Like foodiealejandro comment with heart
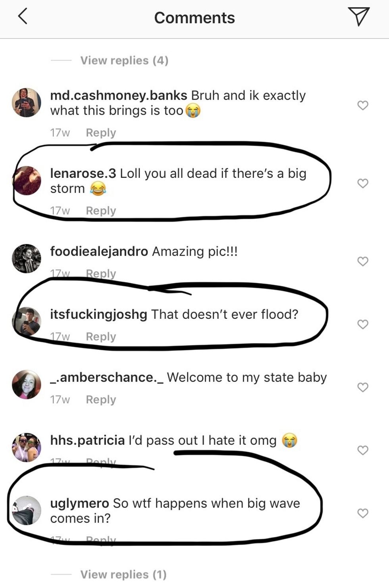389x588 pixels. pyautogui.click(x=363, y=261)
